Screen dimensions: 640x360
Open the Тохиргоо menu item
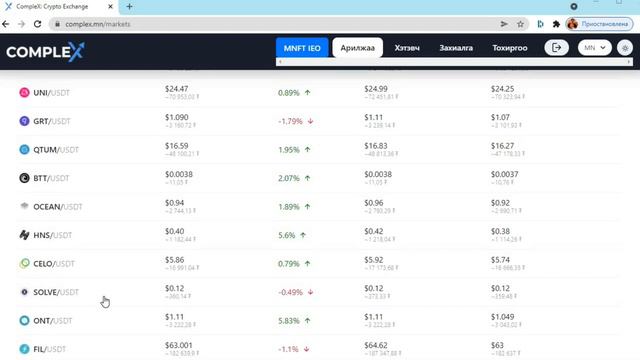[x=510, y=48]
